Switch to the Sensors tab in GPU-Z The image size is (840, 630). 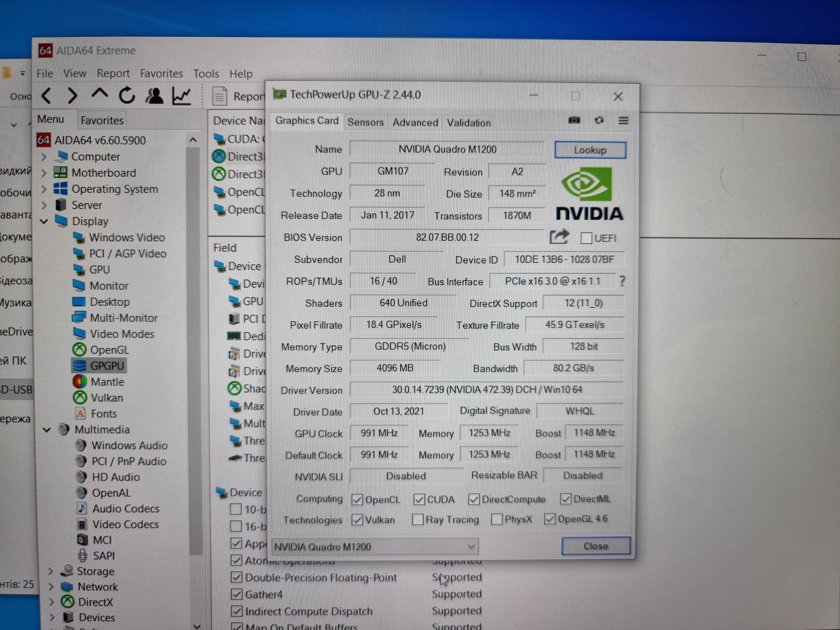365,122
